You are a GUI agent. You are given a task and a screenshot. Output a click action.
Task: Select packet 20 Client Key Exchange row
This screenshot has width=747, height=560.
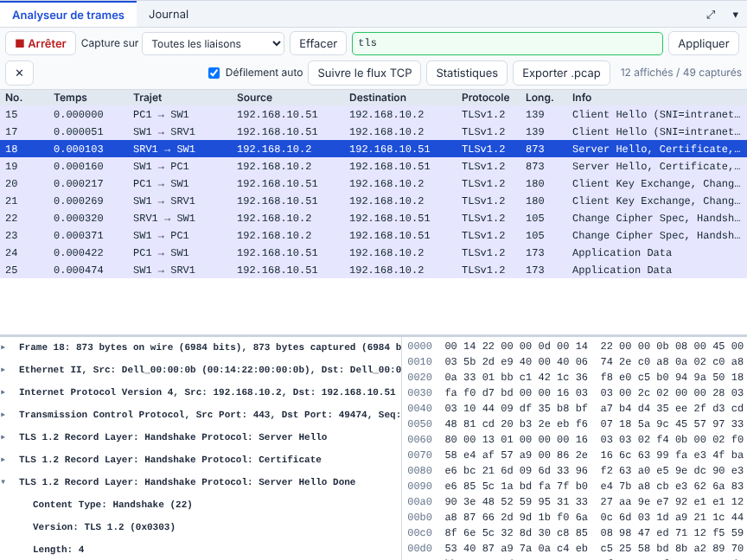coord(373,183)
